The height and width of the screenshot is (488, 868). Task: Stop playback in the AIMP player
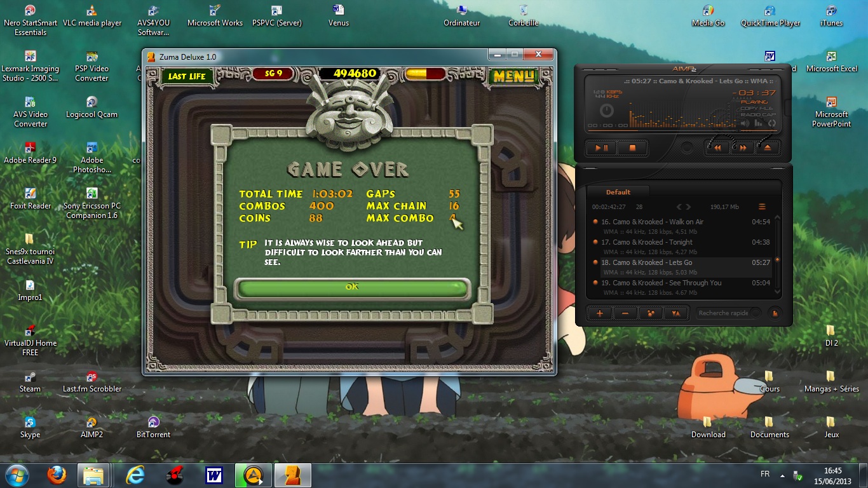(x=632, y=148)
